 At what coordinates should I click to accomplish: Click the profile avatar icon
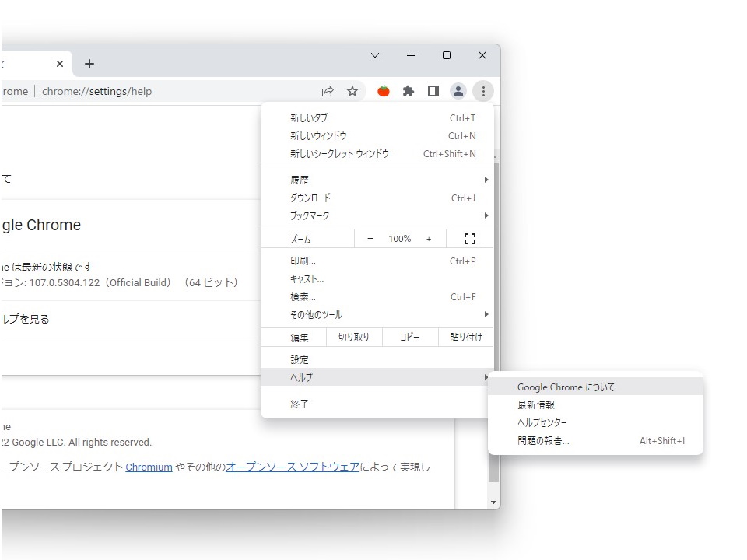click(x=458, y=91)
